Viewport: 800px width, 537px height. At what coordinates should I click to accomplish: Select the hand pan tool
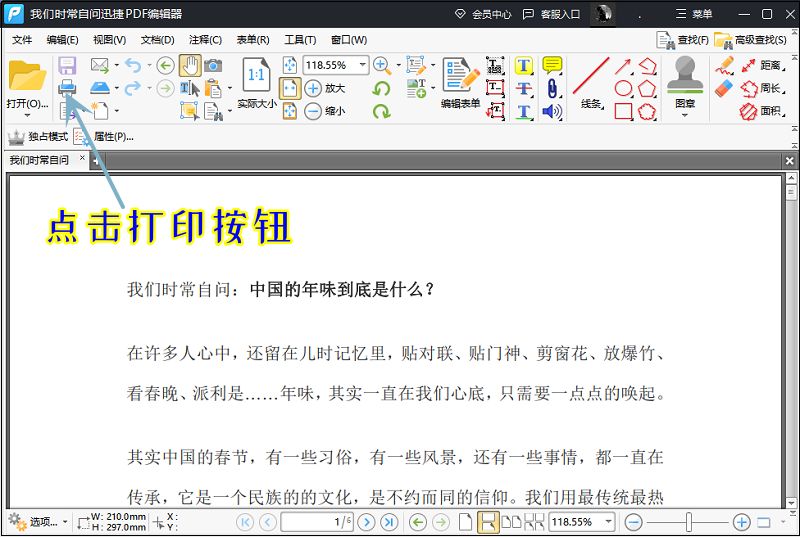190,65
